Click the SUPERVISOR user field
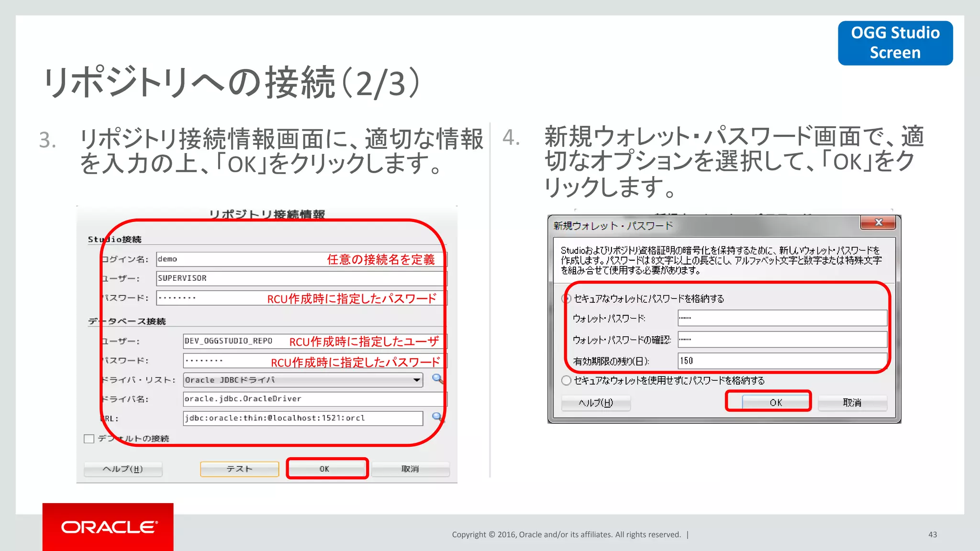This screenshot has height=551, width=980. pyautogui.click(x=301, y=278)
